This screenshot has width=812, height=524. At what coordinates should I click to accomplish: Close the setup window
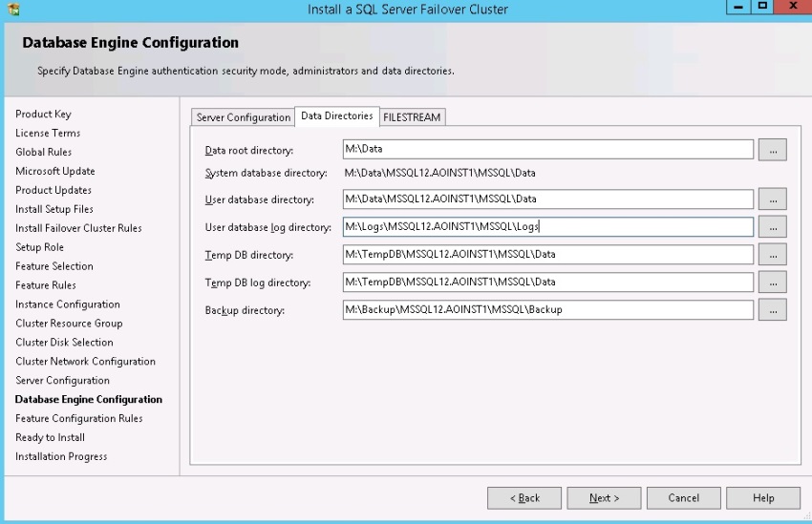click(793, 7)
